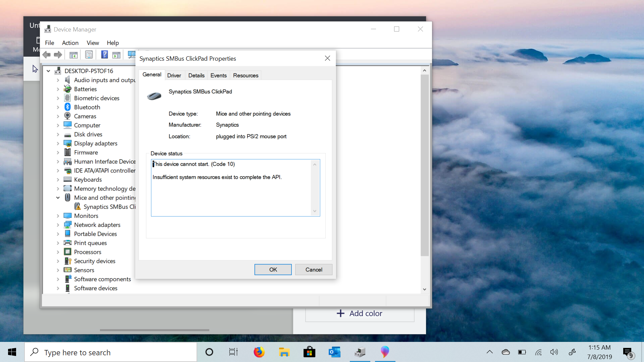Expand the Bluetooth node
644x362 pixels.
(x=58, y=107)
